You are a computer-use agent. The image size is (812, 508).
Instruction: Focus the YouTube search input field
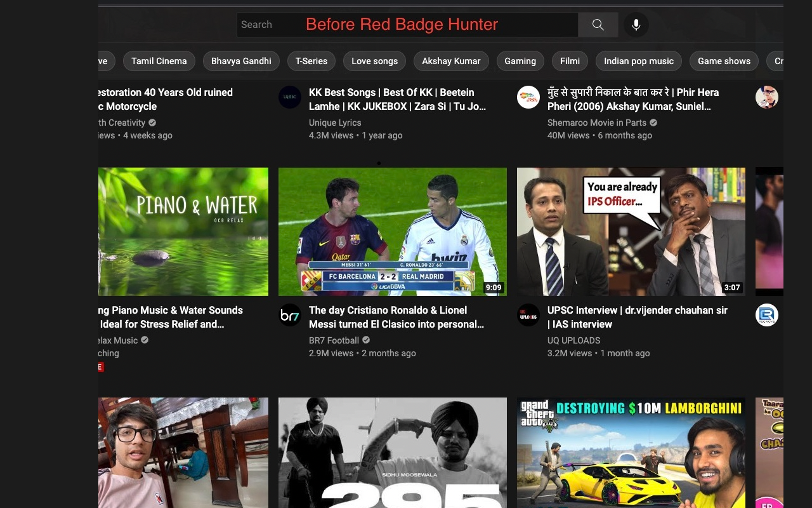(407, 25)
